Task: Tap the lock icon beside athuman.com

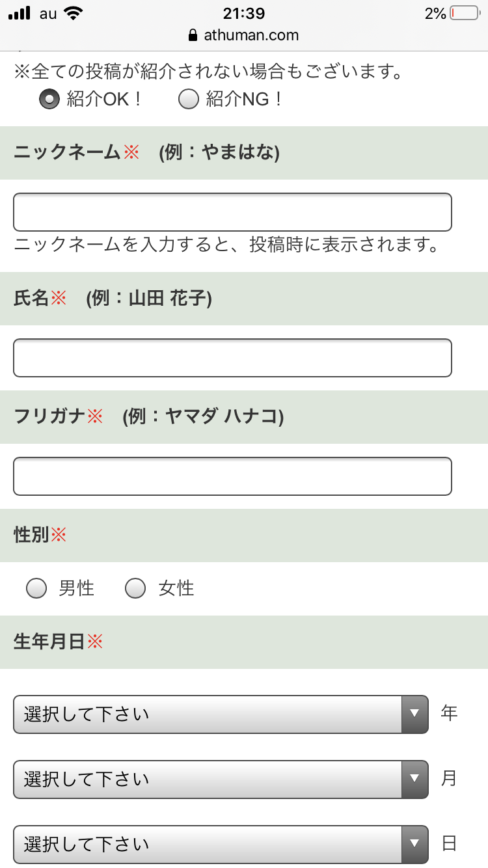Action: (193, 35)
